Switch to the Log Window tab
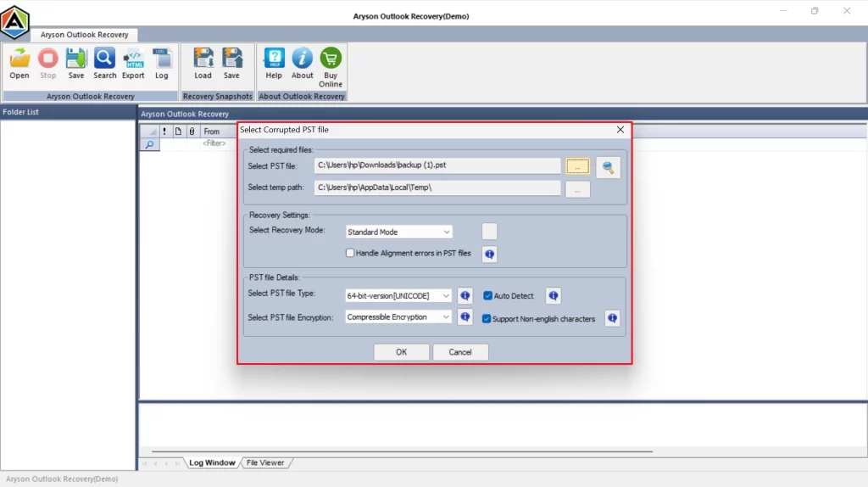The width and height of the screenshot is (868, 487). click(x=212, y=462)
